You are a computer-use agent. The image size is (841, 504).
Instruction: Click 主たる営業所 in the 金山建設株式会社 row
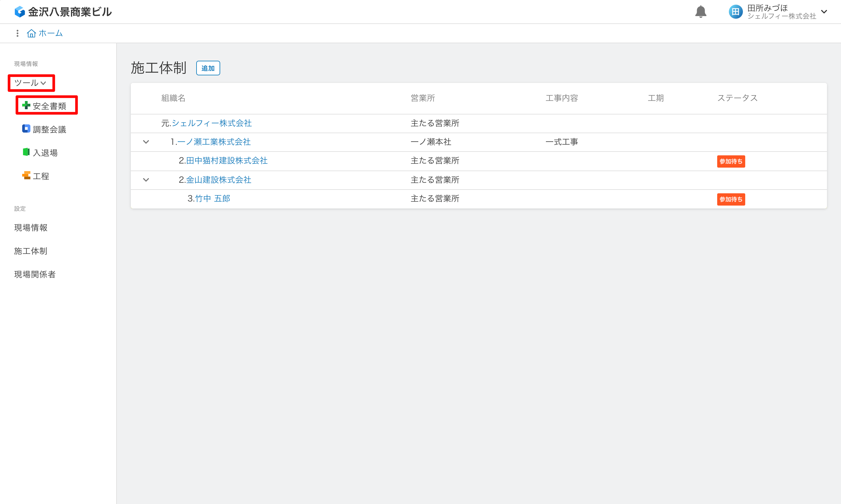[435, 180]
